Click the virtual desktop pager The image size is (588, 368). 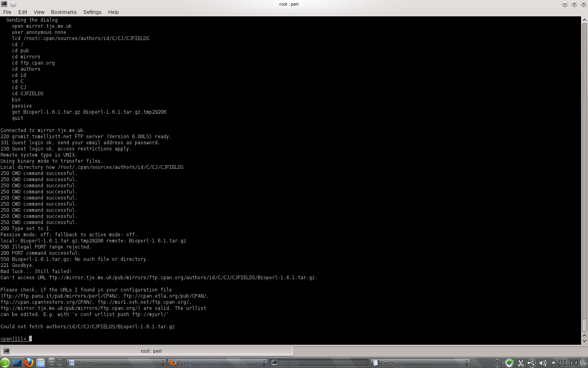56,363
